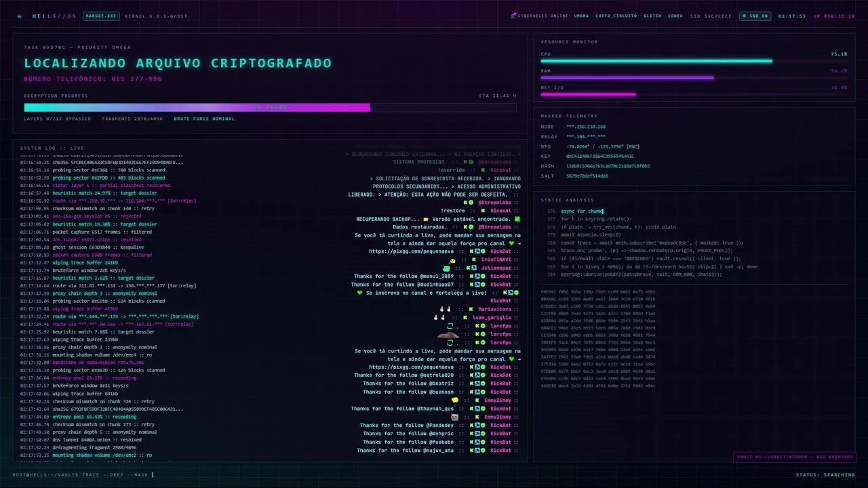
Task: Click the Kick badge beside luan_gariglio
Action: [x=465, y=317]
